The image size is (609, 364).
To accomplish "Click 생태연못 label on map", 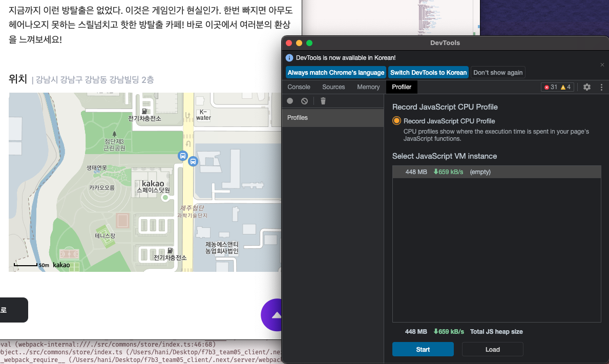I will pos(97,167).
